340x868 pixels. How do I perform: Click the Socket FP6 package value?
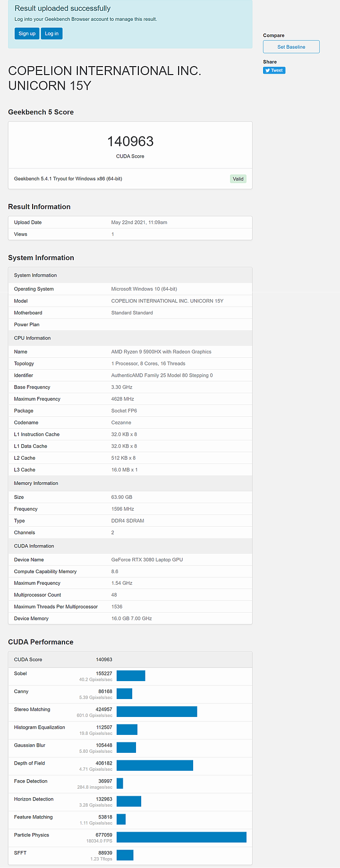tap(124, 411)
